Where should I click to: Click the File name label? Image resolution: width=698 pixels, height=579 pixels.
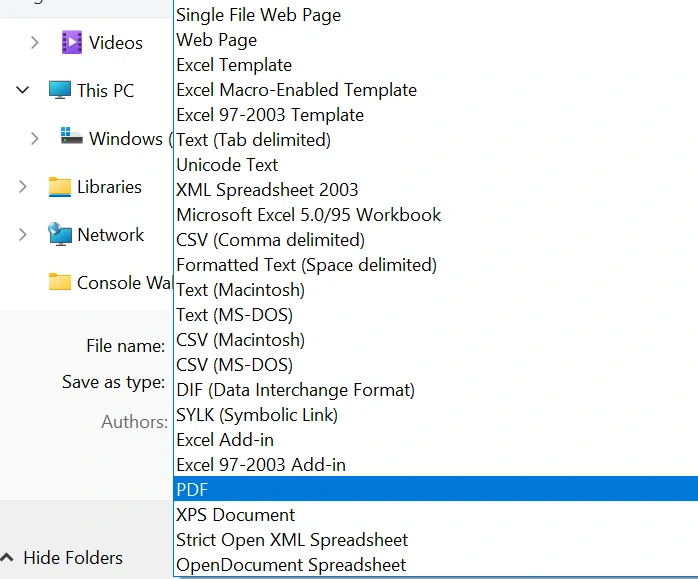[126, 346]
